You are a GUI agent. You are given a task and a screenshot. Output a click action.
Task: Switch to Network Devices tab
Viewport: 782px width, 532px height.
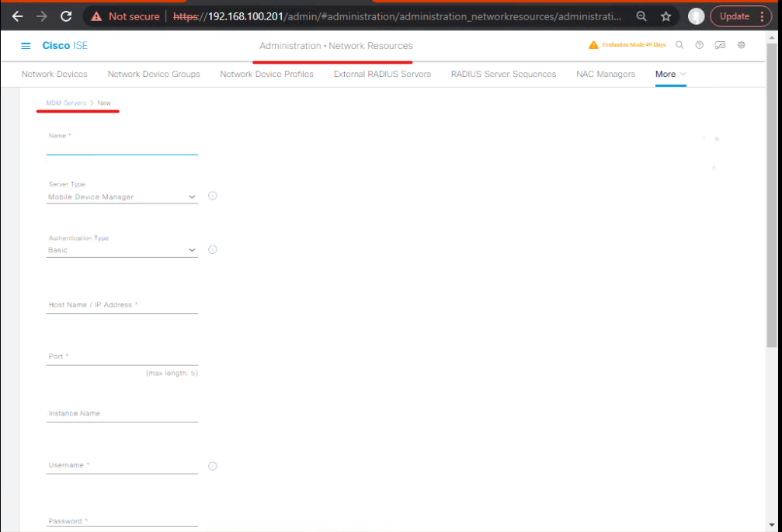click(x=54, y=75)
